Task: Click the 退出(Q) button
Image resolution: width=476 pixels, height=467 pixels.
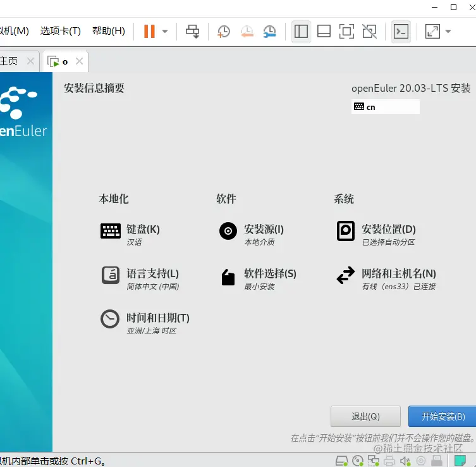Action: tap(365, 416)
